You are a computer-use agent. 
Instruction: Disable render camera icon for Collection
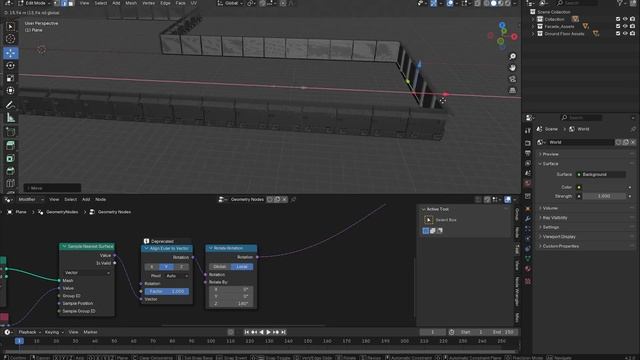[x=632, y=19]
